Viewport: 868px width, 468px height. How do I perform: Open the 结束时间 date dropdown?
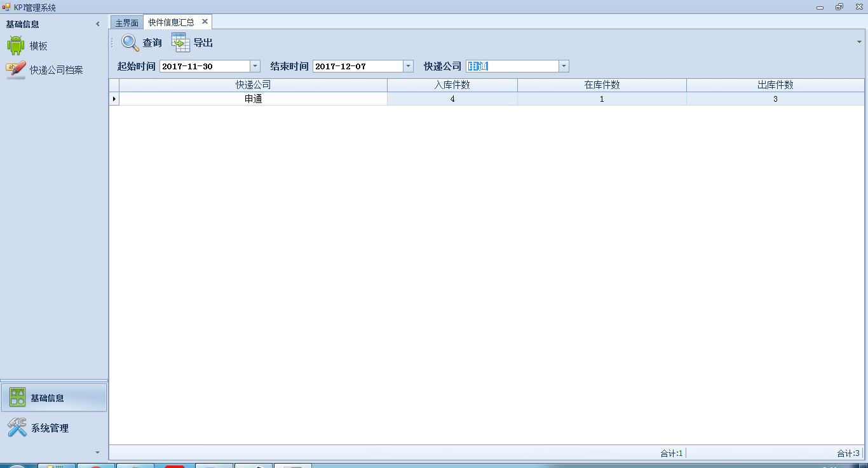click(x=408, y=66)
